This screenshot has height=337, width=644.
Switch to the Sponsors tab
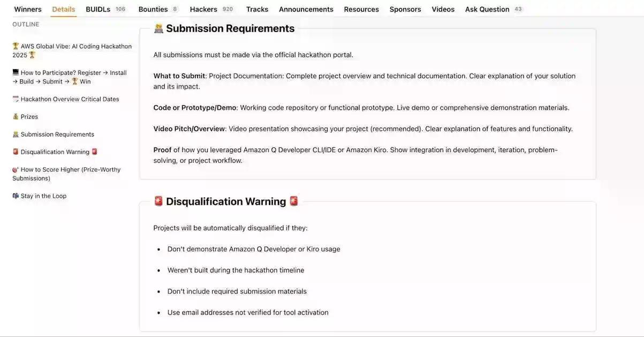pyautogui.click(x=405, y=9)
